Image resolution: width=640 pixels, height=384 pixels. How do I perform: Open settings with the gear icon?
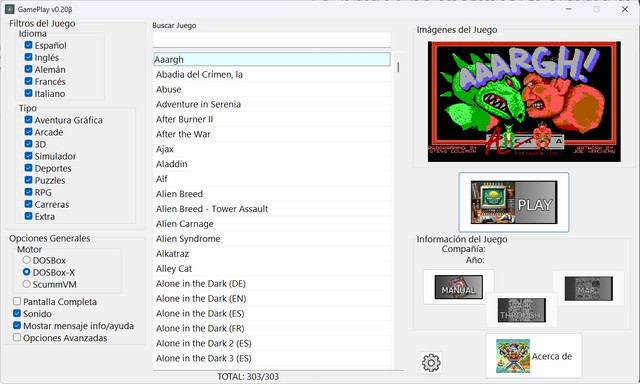[x=431, y=362]
